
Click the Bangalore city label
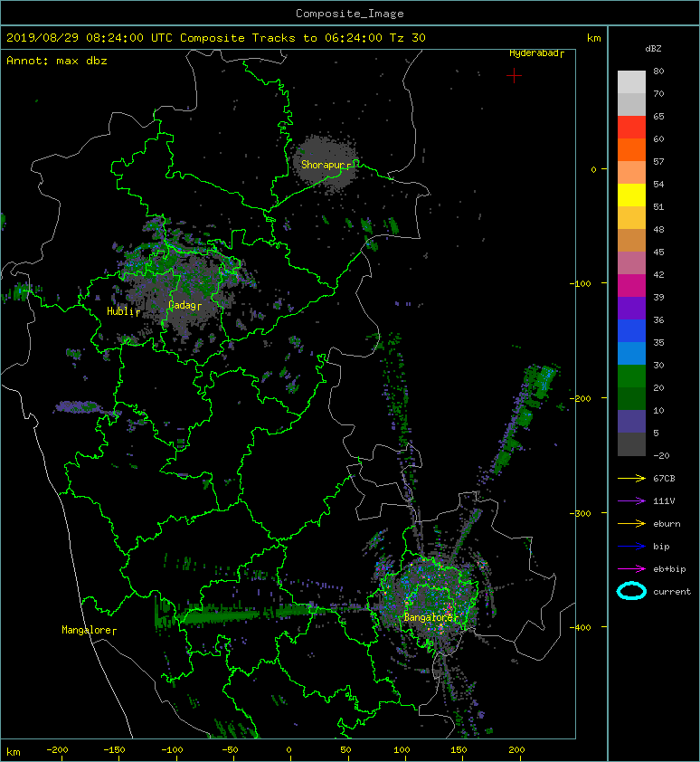(430, 617)
